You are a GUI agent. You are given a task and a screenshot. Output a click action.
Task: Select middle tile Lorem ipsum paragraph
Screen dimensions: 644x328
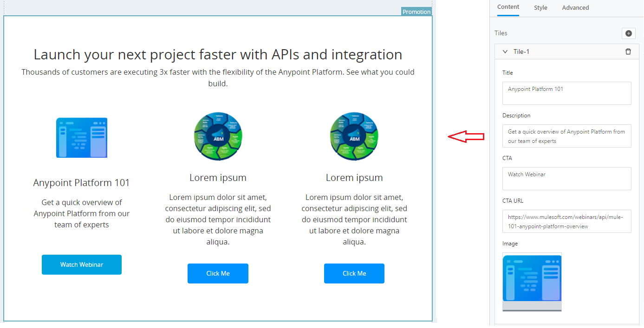(x=218, y=219)
